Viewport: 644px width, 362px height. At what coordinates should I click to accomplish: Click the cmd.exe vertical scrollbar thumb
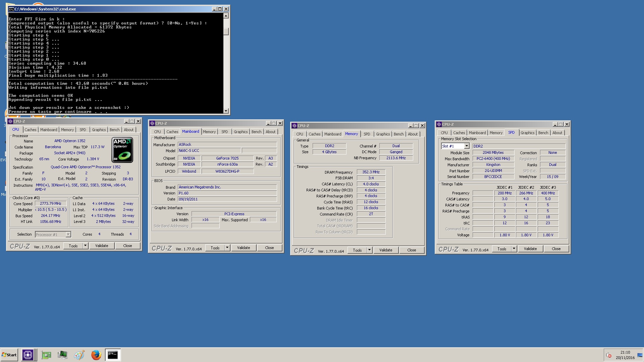pyautogui.click(x=226, y=31)
